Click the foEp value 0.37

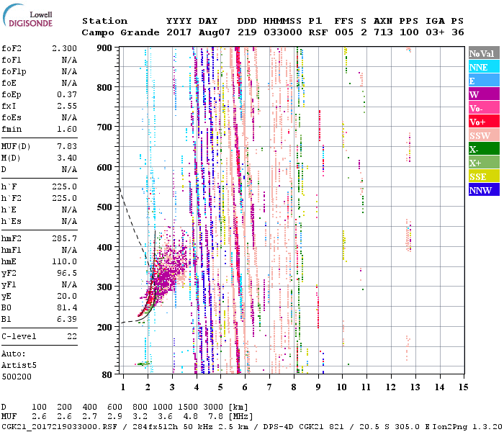click(x=67, y=95)
